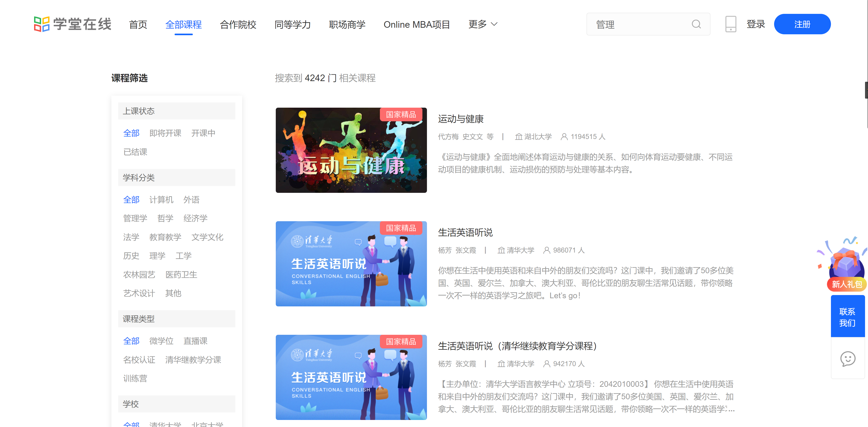Click the 注册 button

pyautogui.click(x=802, y=24)
